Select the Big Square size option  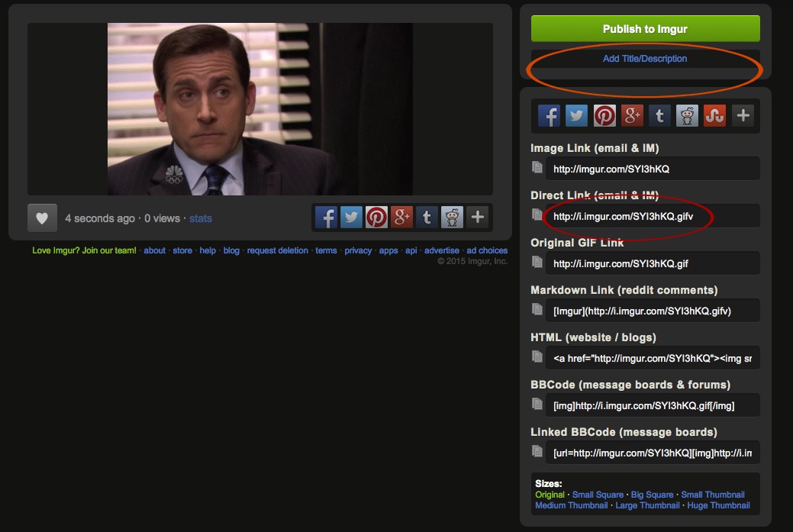(652, 495)
